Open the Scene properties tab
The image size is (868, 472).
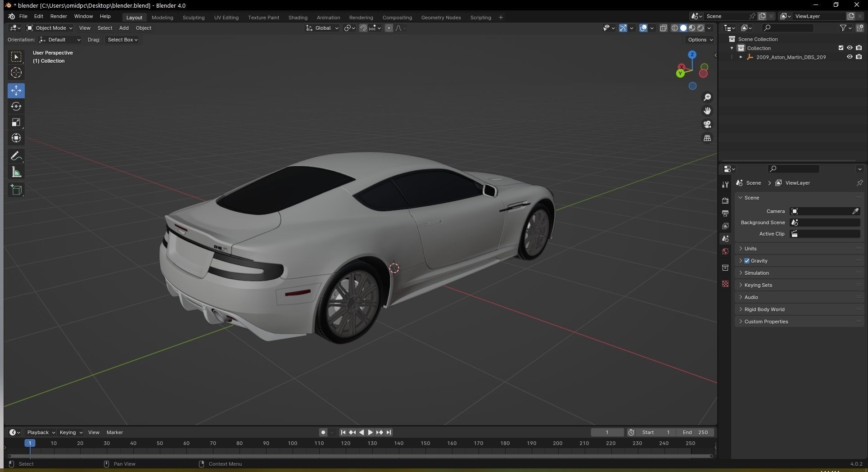pyautogui.click(x=725, y=238)
